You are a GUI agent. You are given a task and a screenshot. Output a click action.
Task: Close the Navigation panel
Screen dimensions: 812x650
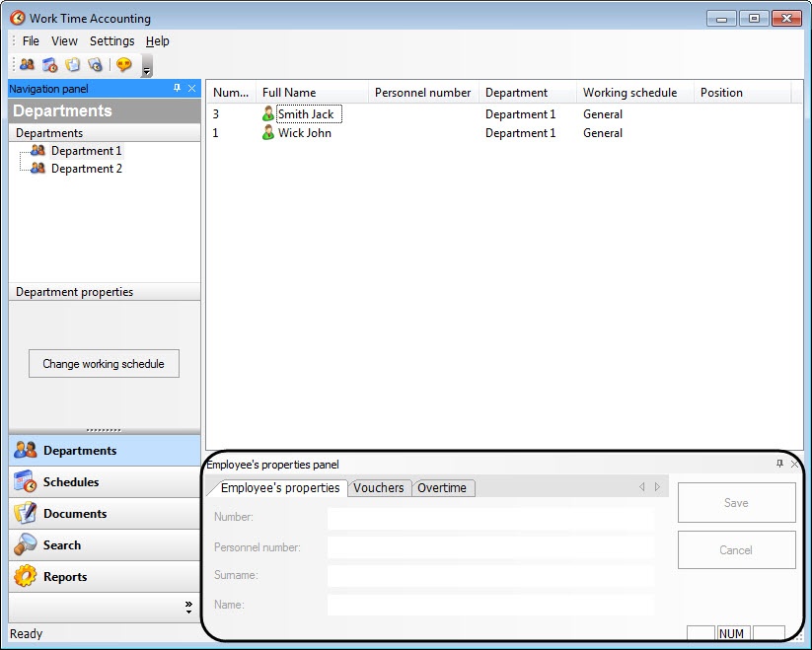point(191,89)
